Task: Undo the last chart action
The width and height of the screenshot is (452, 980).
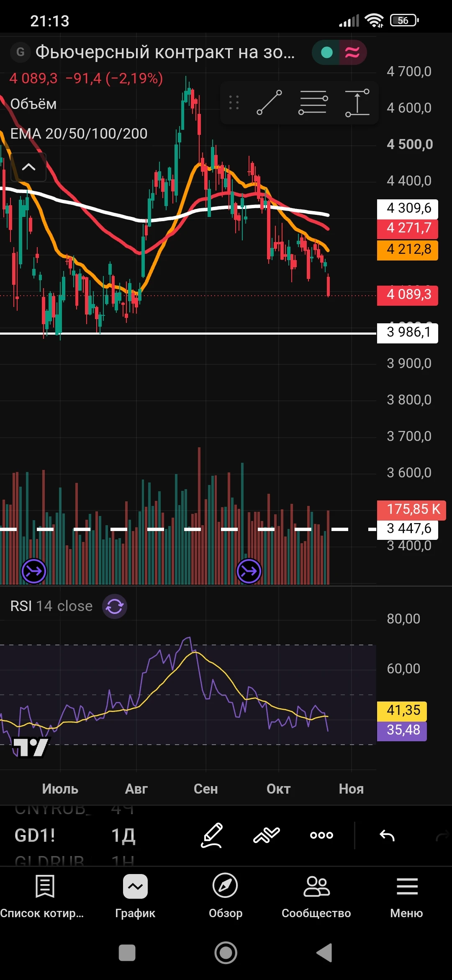Action: pos(387,836)
